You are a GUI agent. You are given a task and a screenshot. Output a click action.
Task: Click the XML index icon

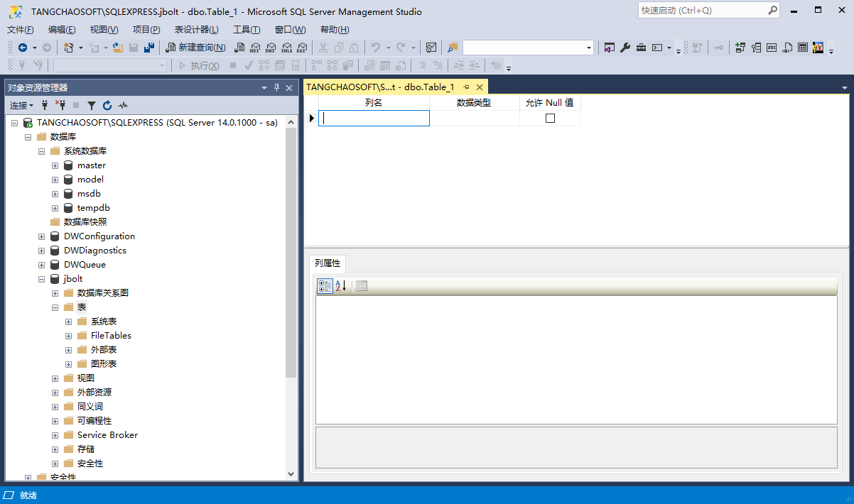(787, 48)
